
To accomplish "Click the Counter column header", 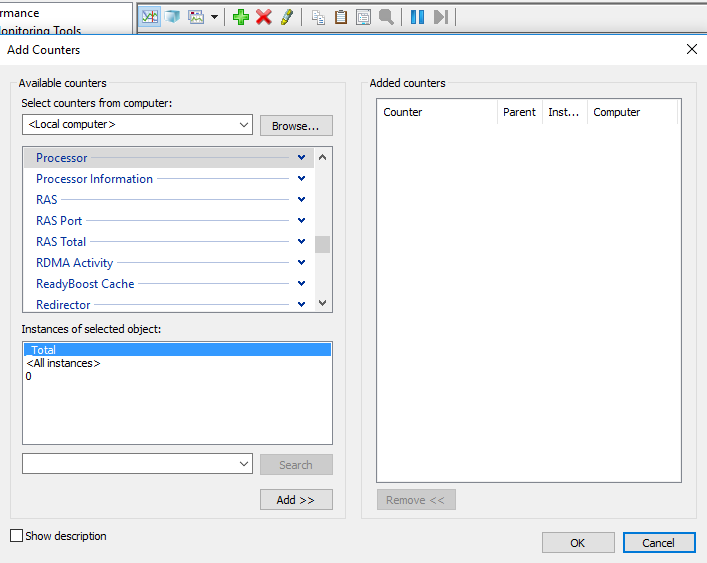I will click(437, 112).
